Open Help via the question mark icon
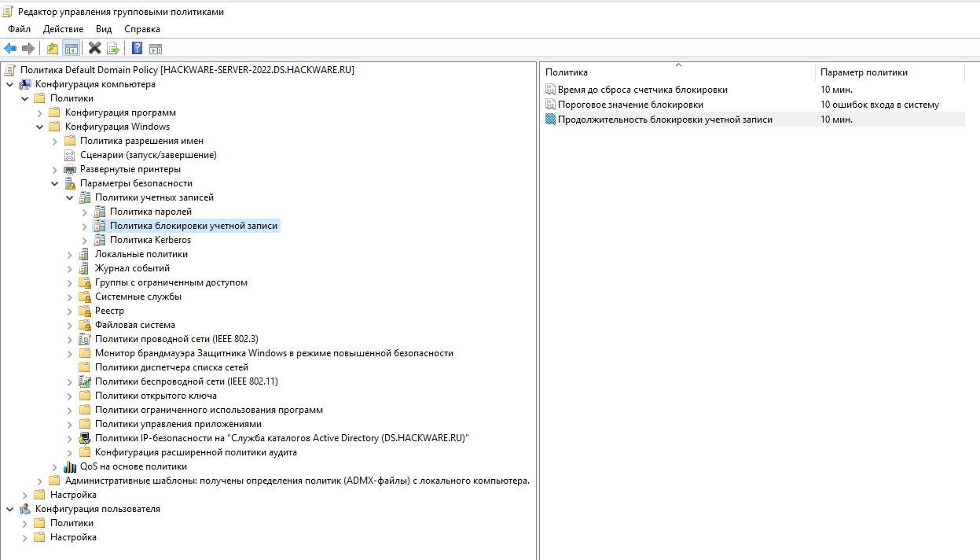 coord(137,48)
